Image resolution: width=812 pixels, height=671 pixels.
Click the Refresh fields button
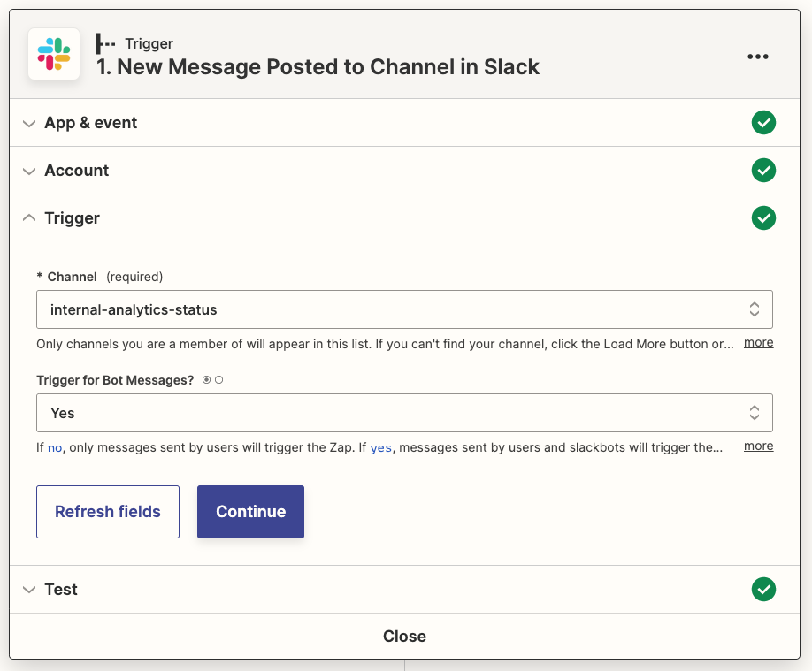107,511
